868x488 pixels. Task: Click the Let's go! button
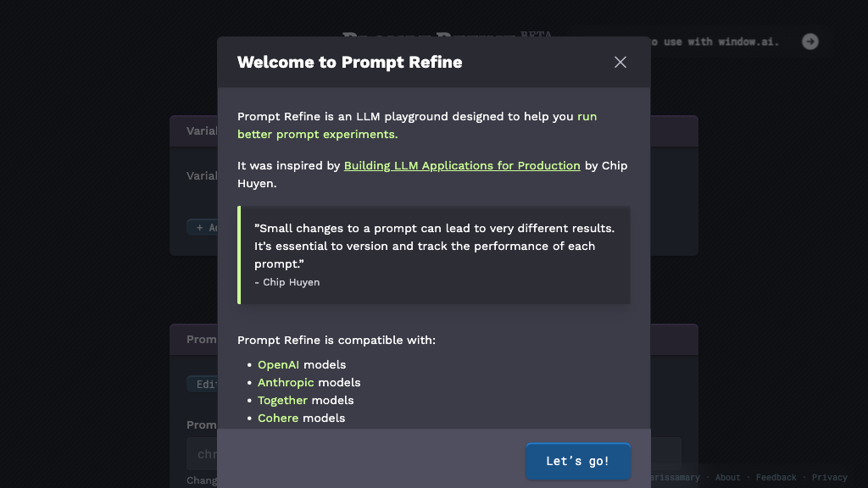577,461
